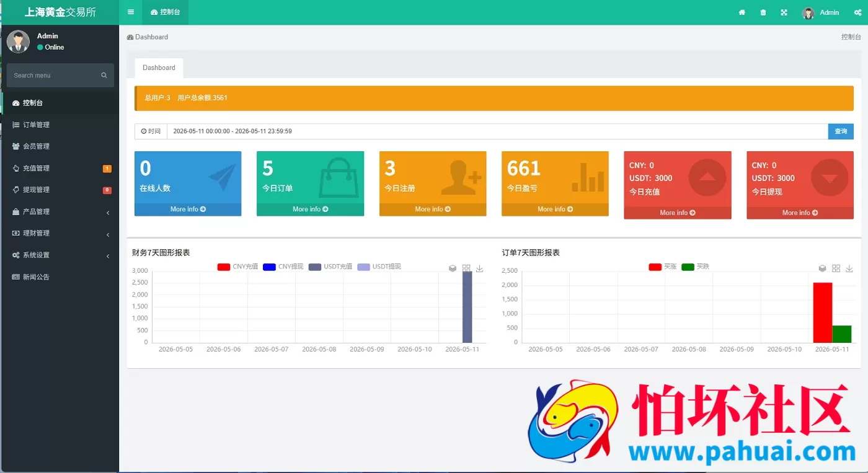Toggle 买跌 green legend in orders chart
868x473 pixels.
click(x=688, y=267)
